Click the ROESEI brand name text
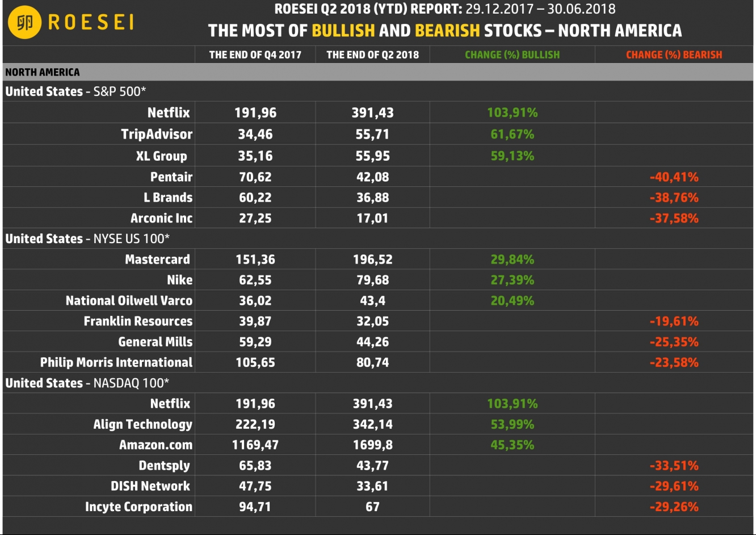Viewport: 756px width, 535px height. (91, 22)
